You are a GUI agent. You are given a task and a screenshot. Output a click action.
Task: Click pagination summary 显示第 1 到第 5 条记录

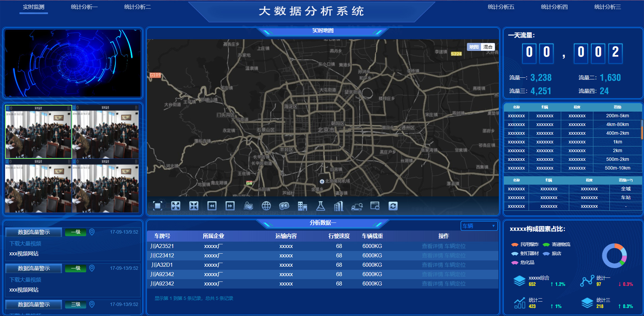[x=194, y=298]
